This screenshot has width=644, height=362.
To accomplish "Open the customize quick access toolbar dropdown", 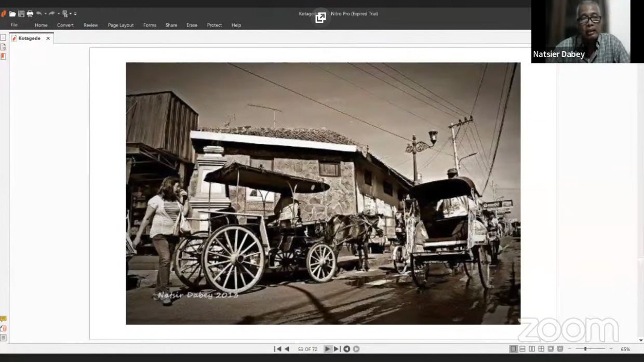I will pyautogui.click(x=76, y=14).
